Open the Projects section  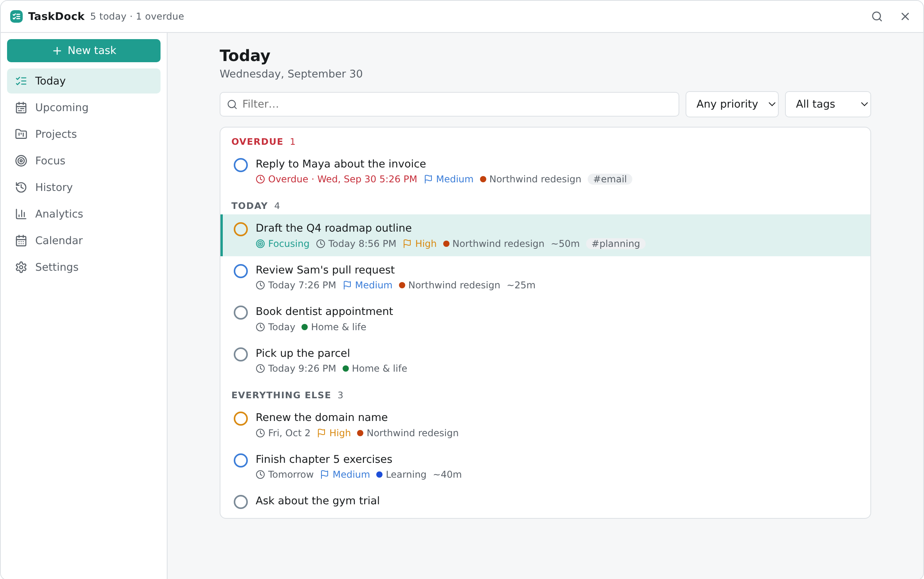(84, 134)
